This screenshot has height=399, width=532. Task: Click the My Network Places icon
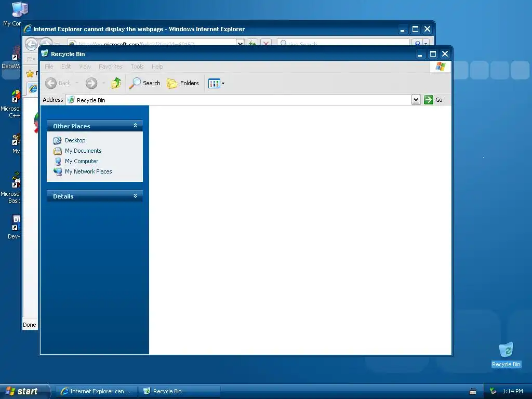57,171
